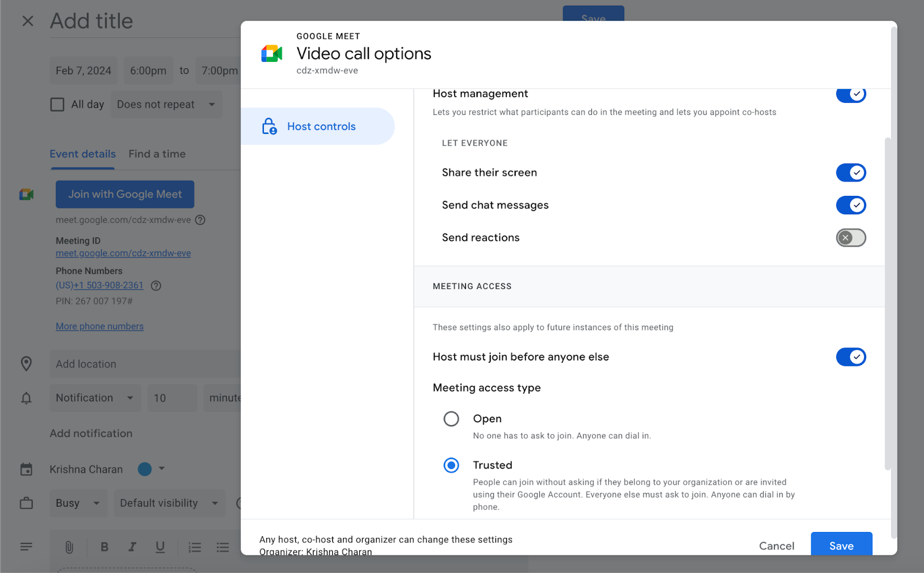
Task: Click the description lines icon
Action: [26, 546]
